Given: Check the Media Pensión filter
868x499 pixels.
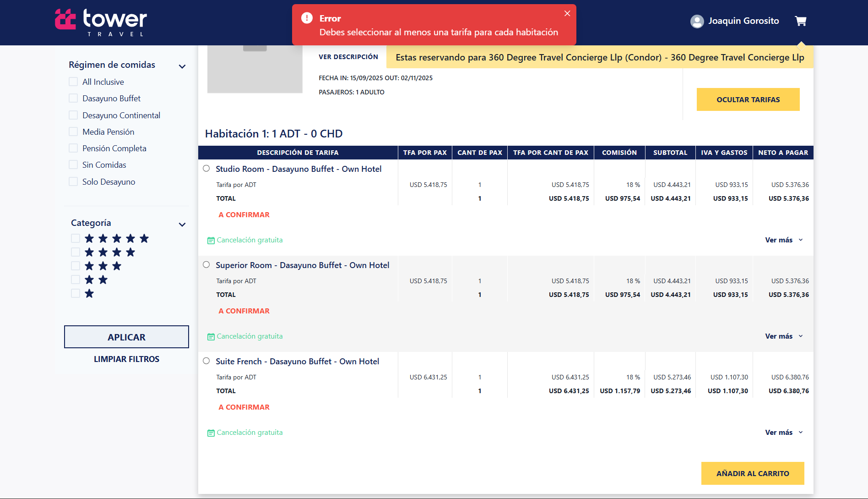Looking at the screenshot, I should point(73,132).
